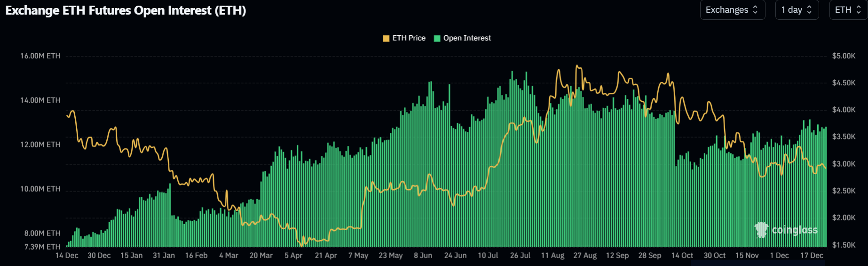868x266 pixels.
Task: Click the coinglass watermark logo icon
Action: tap(761, 230)
